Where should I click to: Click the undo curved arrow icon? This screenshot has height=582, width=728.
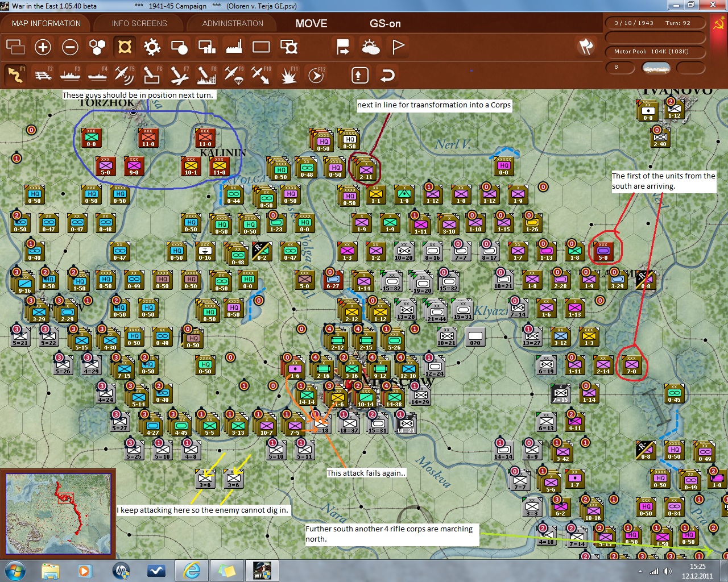tap(387, 75)
